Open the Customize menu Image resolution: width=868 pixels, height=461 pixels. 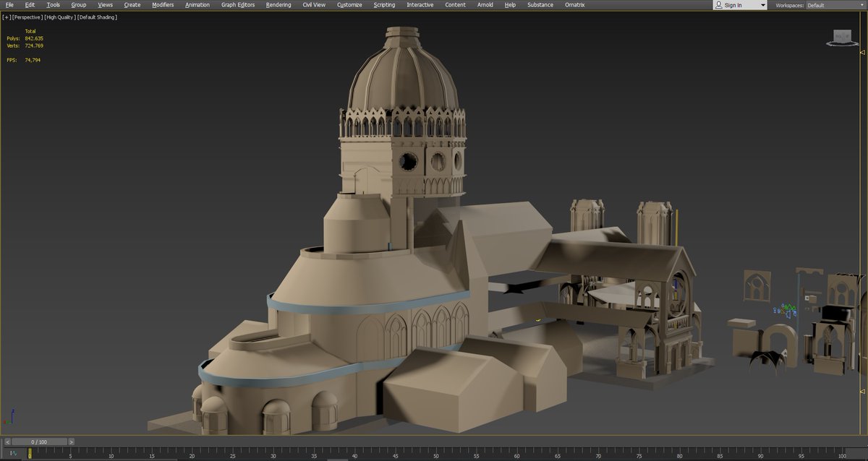(349, 5)
